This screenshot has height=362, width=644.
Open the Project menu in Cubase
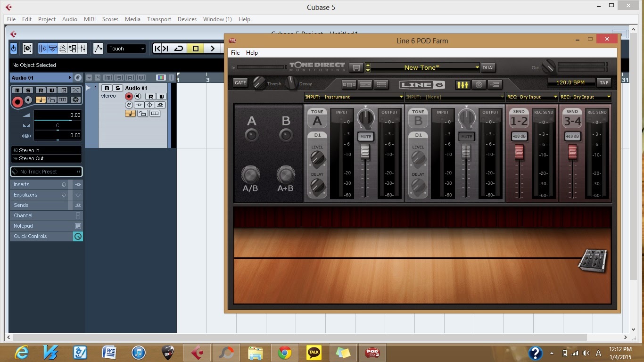(x=47, y=19)
